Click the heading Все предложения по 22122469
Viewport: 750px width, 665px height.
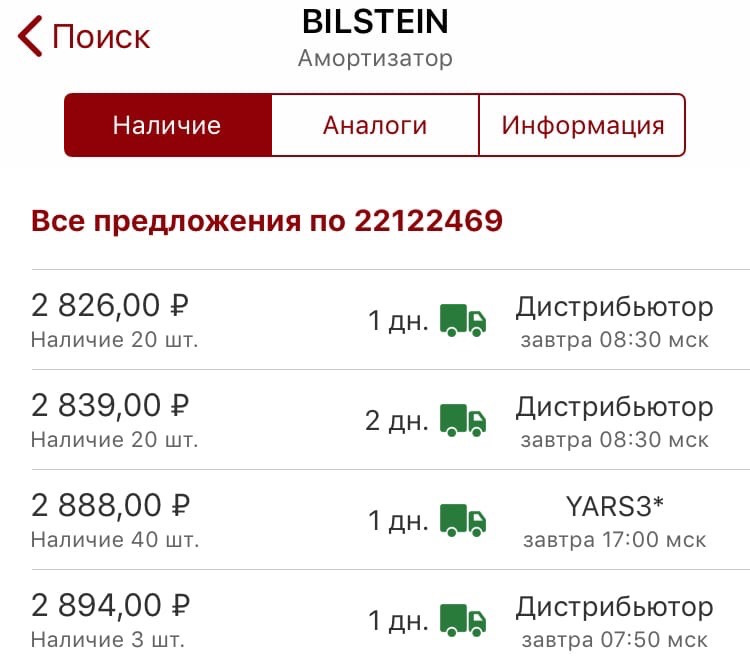(x=267, y=221)
